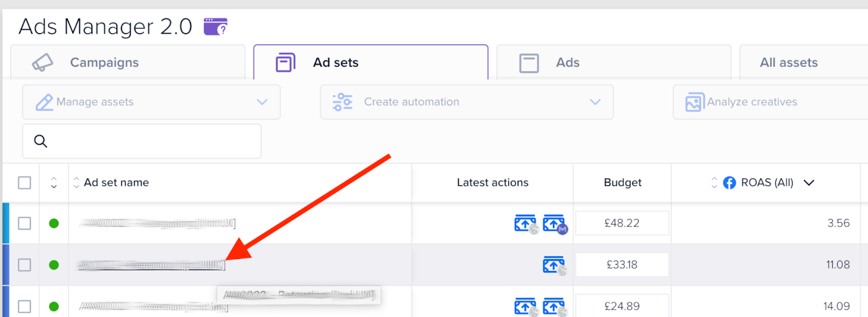Check the box for the £48.22 ad set
The width and height of the screenshot is (868, 317).
coord(24,223)
